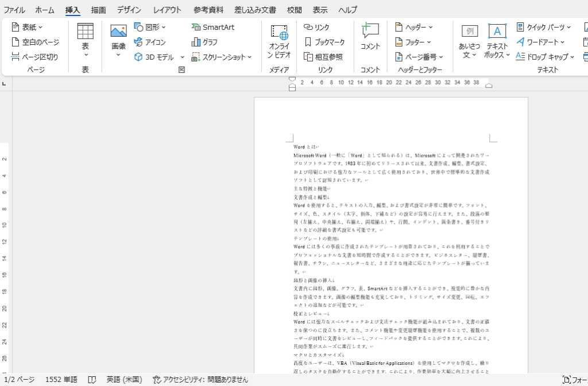Click the line 'マクロとカスタマイズ' in document
Image resolution: width=588 pixels, height=386 pixels.
click(317, 355)
